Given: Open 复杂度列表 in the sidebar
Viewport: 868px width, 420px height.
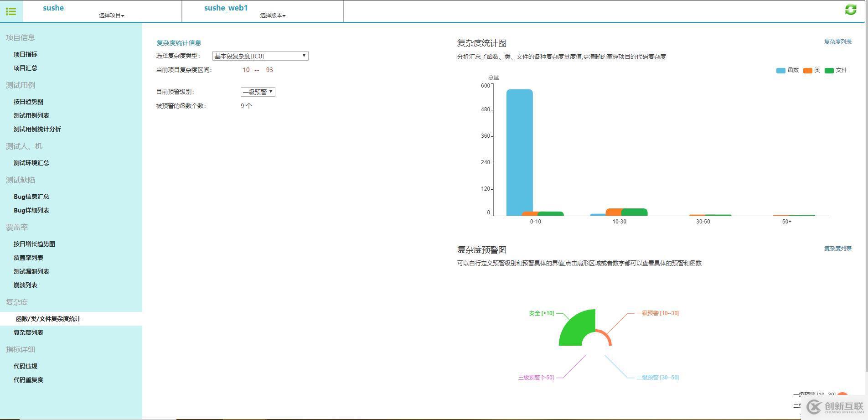Looking at the screenshot, I should coord(28,332).
